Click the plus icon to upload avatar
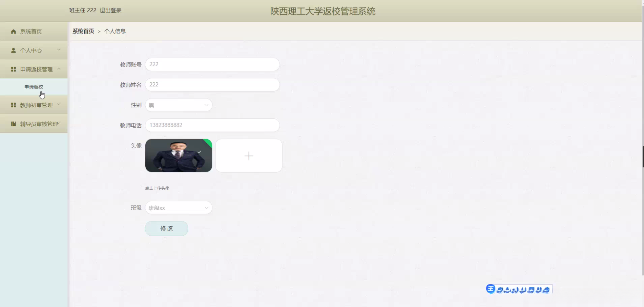Viewport: 644px width, 307px height. (249, 156)
